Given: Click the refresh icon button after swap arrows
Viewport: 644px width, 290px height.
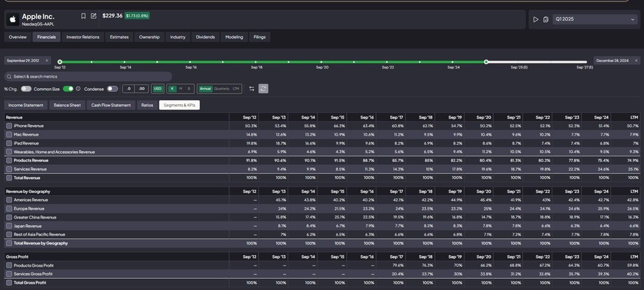Looking at the screenshot, I should click(263, 89).
